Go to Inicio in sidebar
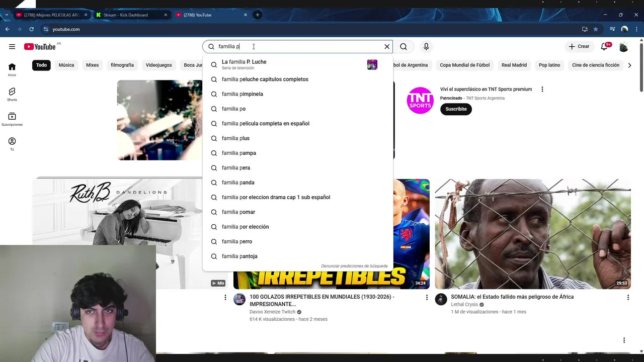 tap(12, 69)
